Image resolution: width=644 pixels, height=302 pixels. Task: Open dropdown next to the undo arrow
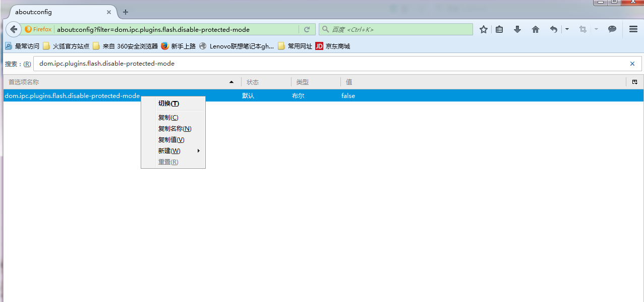coord(567,29)
